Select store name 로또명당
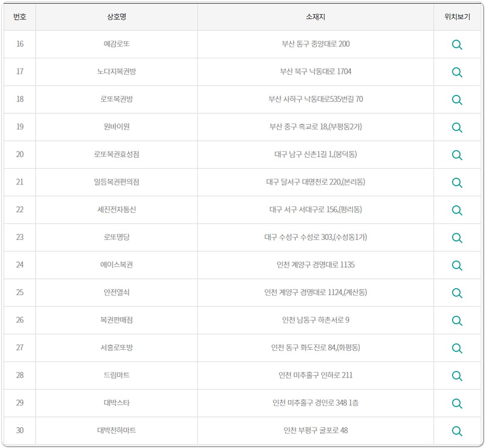Image resolution: width=485 pixels, height=448 pixels. pos(116,237)
